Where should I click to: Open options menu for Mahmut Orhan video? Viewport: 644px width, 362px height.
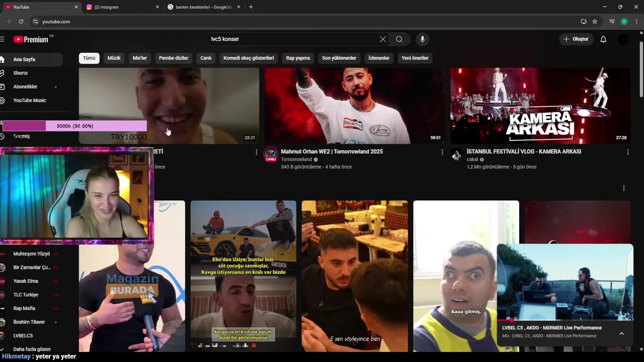(442, 152)
